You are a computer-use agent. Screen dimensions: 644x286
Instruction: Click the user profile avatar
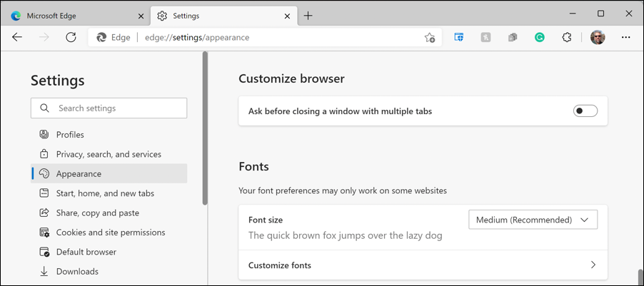[x=598, y=37]
